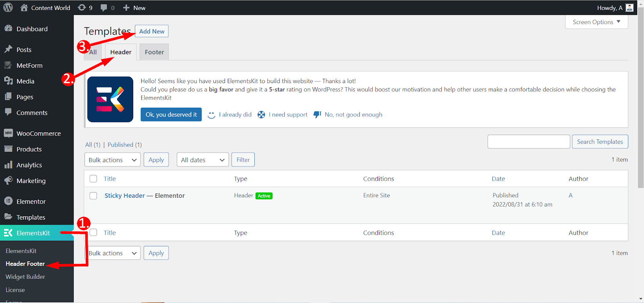The height and width of the screenshot is (303, 644).
Task: Click the ElementsKit sidebar logo icon
Action: pos(8,233)
